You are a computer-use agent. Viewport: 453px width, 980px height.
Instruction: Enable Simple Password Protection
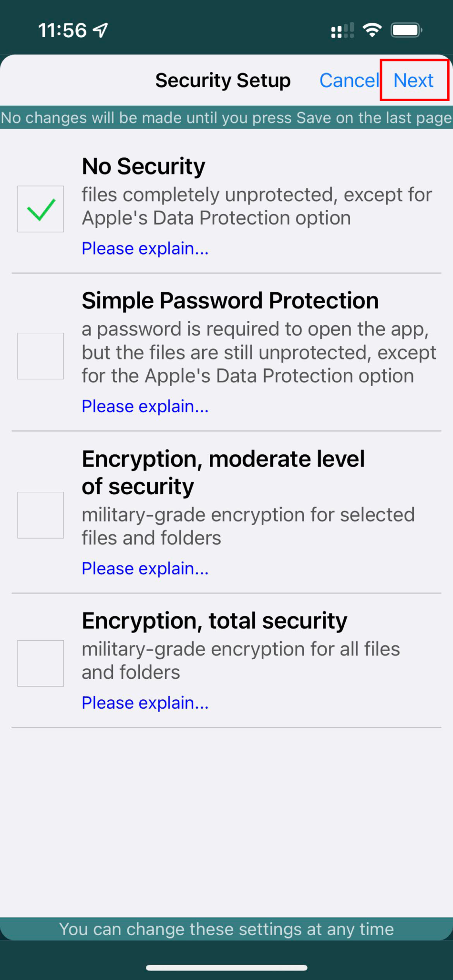coord(41,356)
